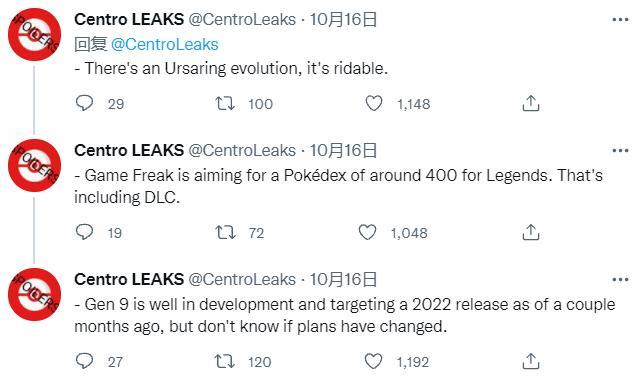Image resolution: width=644 pixels, height=379 pixels.
Task: Open Centro LEAKS name on first tweet
Action: (x=129, y=19)
